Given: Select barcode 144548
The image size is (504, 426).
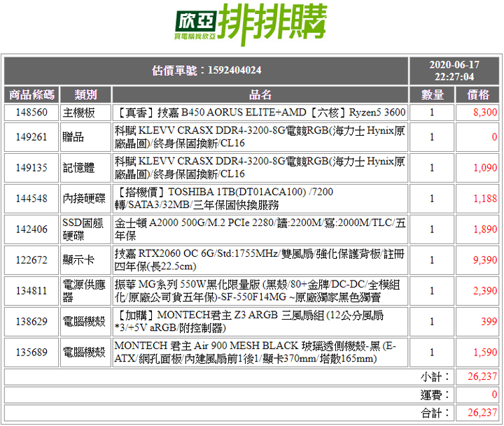Looking at the screenshot, I should pyautogui.click(x=31, y=199).
